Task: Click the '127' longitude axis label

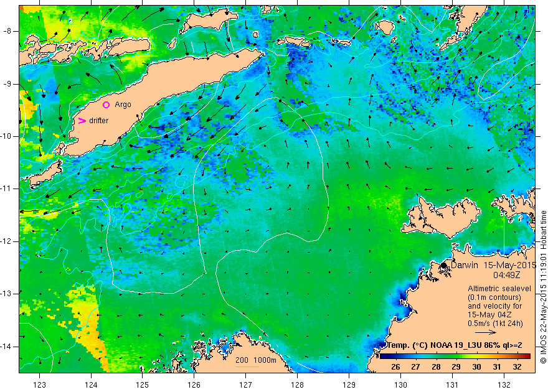Action: pos(246,385)
